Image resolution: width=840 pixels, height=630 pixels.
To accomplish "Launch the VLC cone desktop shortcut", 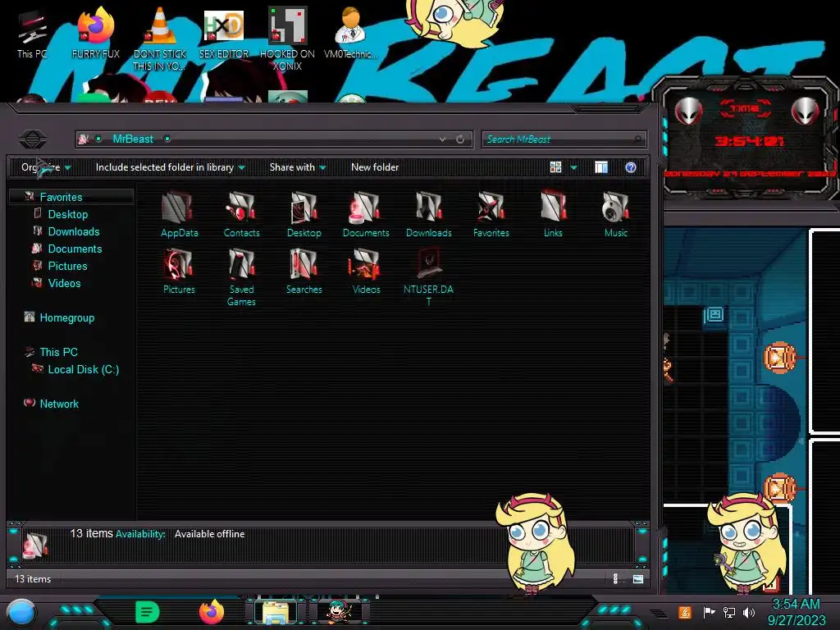I will [159, 39].
